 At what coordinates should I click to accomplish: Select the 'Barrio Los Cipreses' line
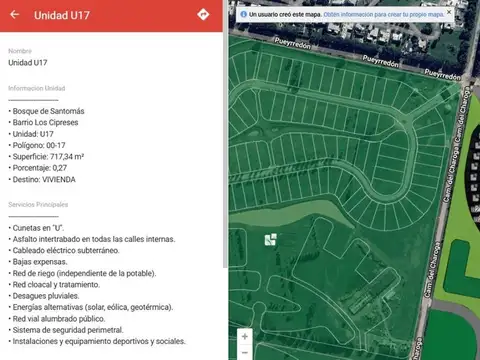43,122
